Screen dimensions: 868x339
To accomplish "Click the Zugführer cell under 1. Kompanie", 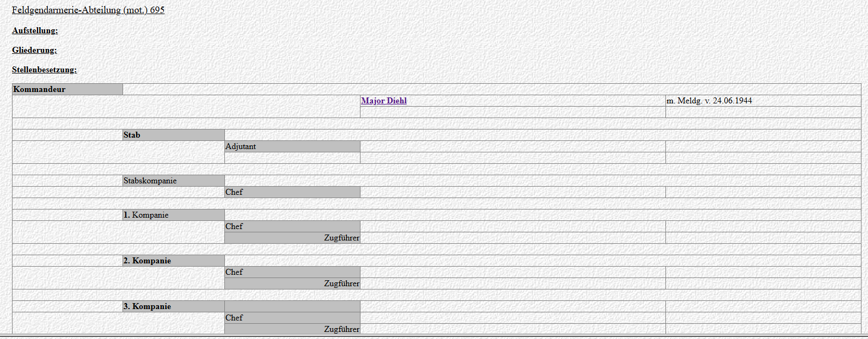I will coord(292,238).
